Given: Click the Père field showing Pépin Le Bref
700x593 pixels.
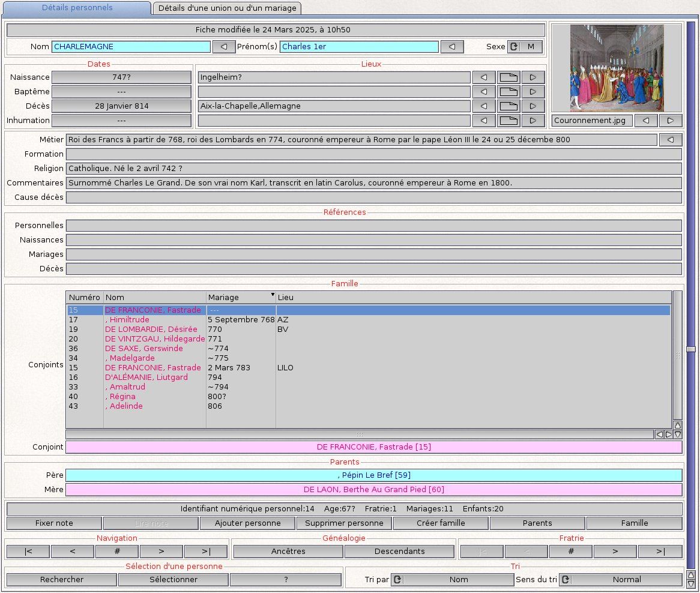Looking at the screenshot, I should click(373, 475).
